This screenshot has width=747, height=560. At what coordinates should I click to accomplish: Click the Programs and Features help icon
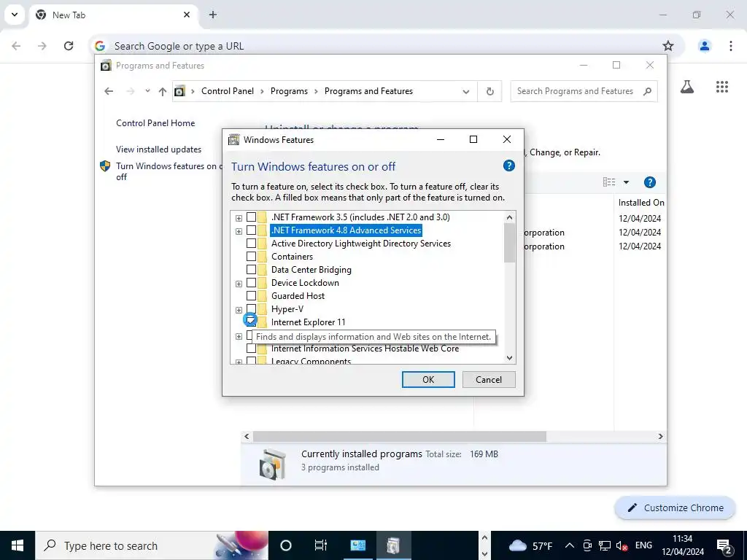(650, 182)
